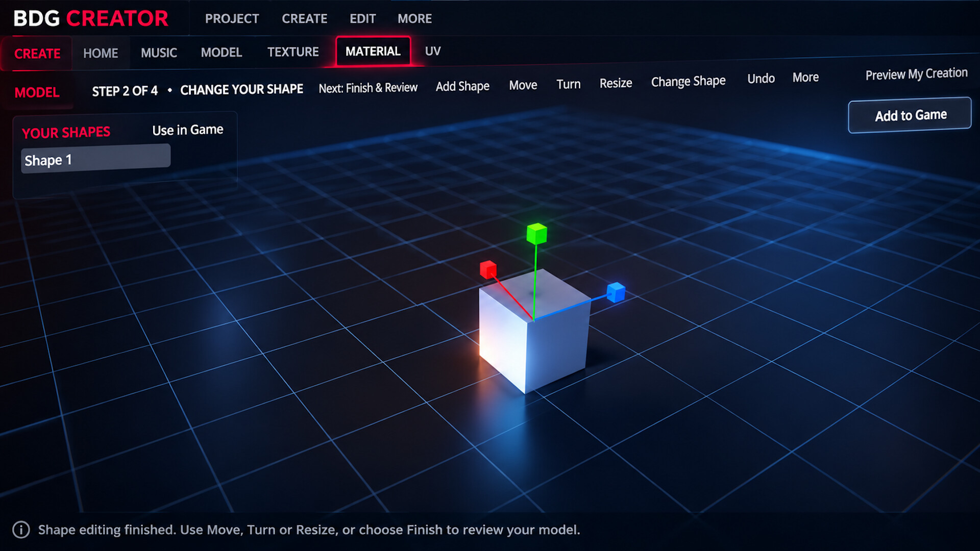Click the YOUR SHAPES panel header
The width and height of the screenshot is (980, 551).
66,133
